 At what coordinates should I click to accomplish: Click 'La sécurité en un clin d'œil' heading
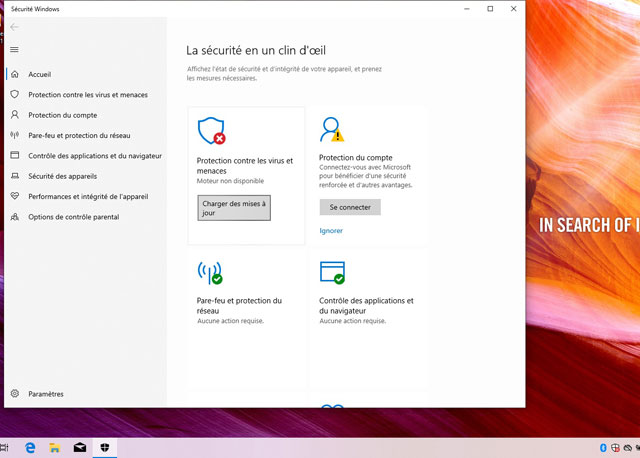[256, 51]
